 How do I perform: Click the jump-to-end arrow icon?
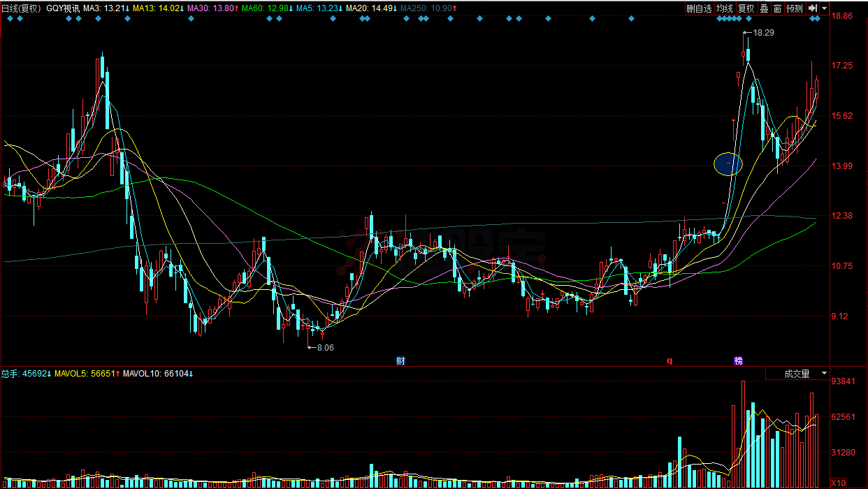coord(813,8)
